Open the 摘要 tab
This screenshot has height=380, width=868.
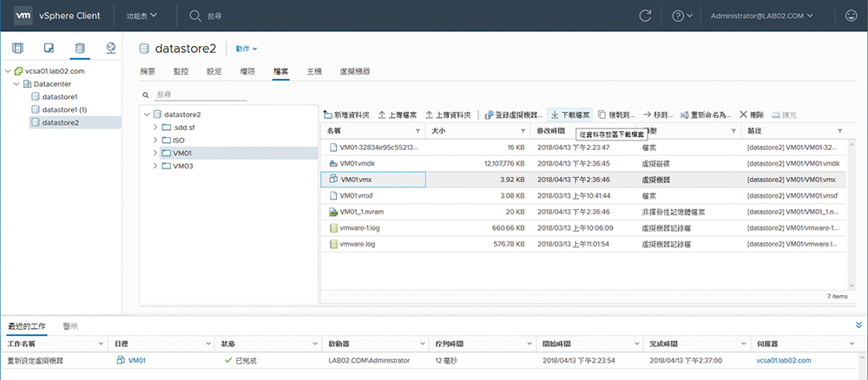click(148, 71)
